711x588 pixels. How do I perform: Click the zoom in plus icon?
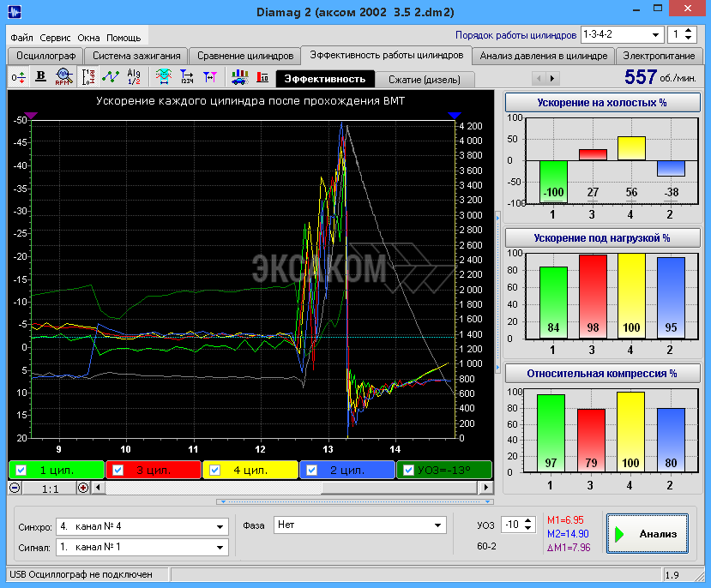[x=83, y=488]
